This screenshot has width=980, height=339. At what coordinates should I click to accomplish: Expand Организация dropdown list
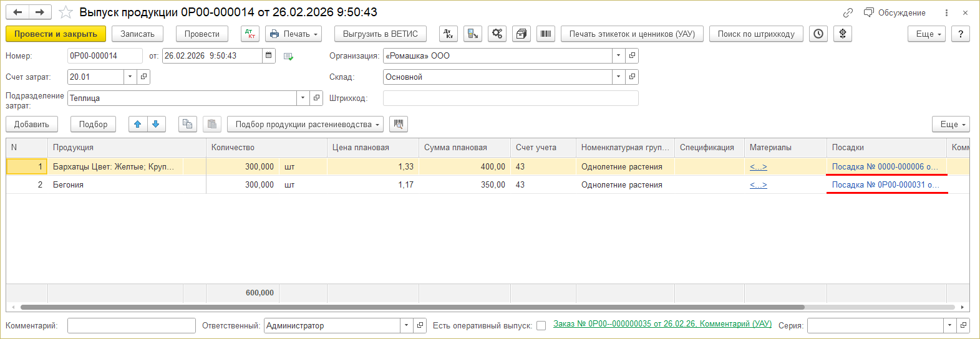pyautogui.click(x=618, y=55)
